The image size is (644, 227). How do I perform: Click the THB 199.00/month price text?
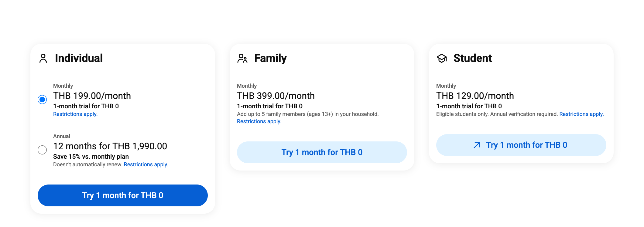[x=92, y=96]
